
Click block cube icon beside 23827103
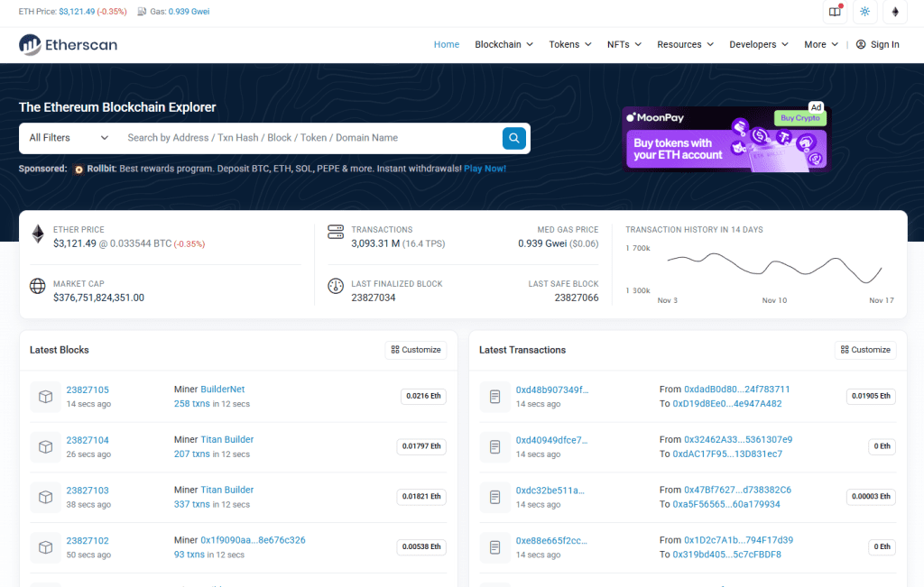coord(45,497)
